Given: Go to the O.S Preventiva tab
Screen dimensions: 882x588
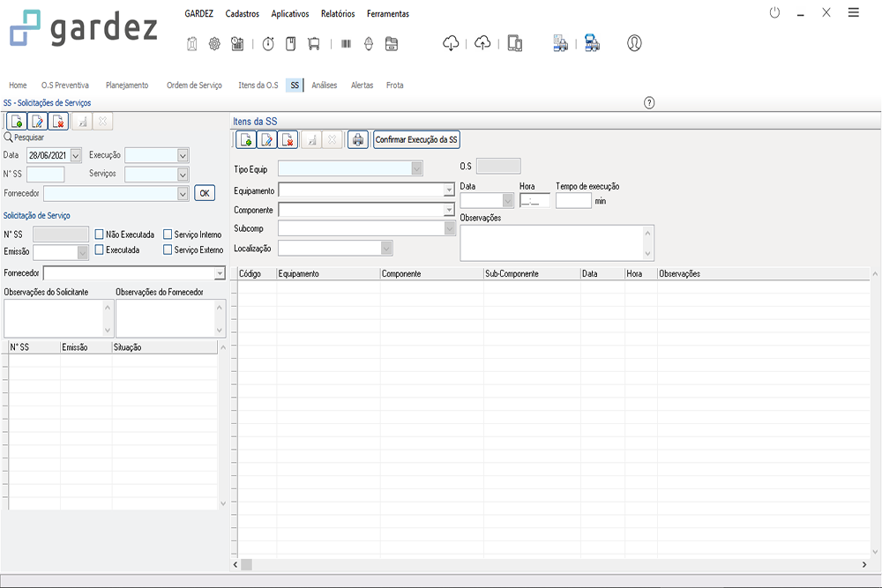Looking at the screenshot, I should 64,85.
